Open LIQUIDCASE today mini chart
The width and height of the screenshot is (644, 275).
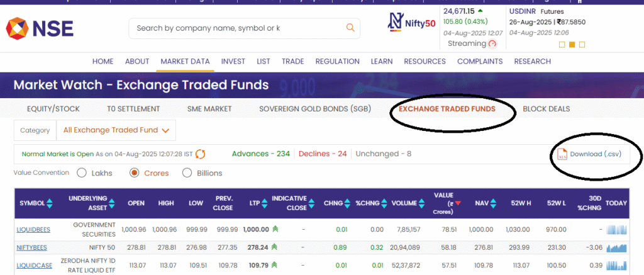[x=617, y=266]
